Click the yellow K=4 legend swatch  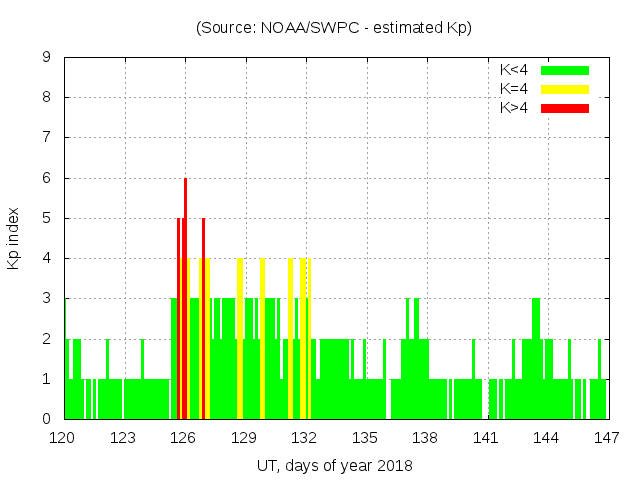[565, 89]
